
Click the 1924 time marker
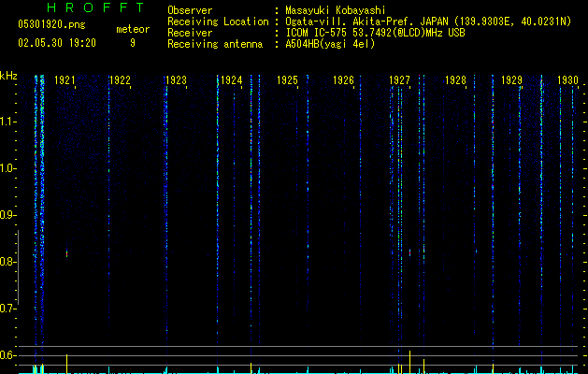(x=232, y=80)
